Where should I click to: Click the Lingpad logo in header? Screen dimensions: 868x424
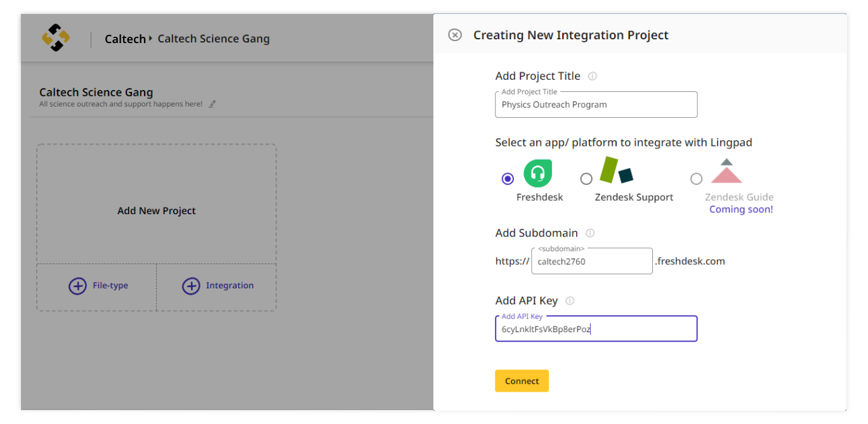click(x=56, y=38)
